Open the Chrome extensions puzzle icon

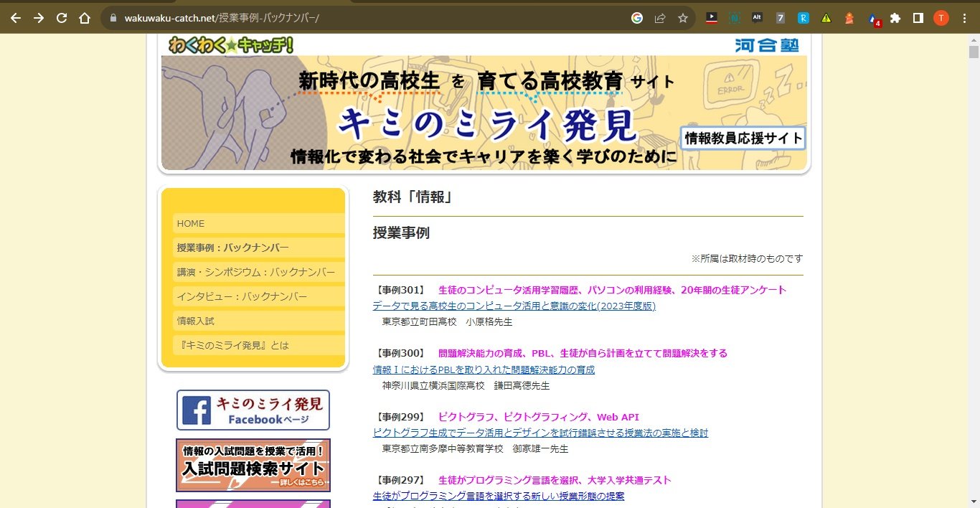click(895, 17)
